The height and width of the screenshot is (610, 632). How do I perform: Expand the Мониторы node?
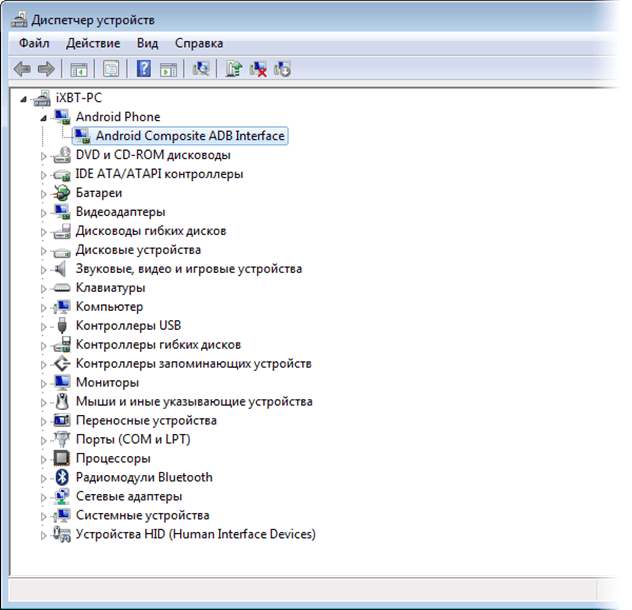tap(44, 383)
